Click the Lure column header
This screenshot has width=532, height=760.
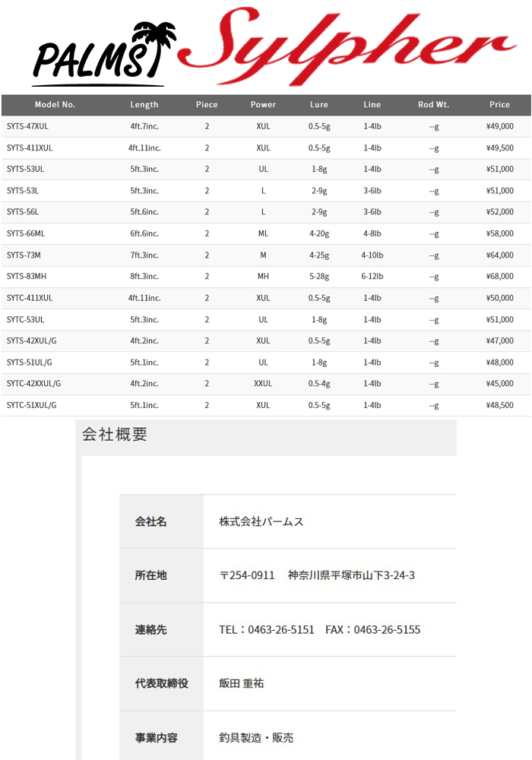click(319, 105)
